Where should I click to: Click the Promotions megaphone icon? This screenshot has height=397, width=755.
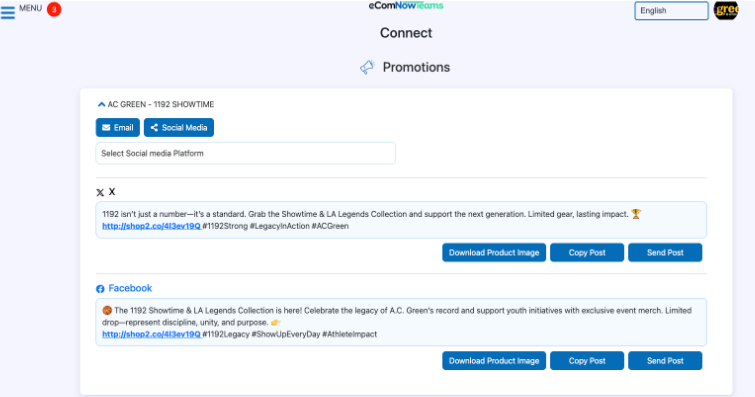tap(367, 67)
